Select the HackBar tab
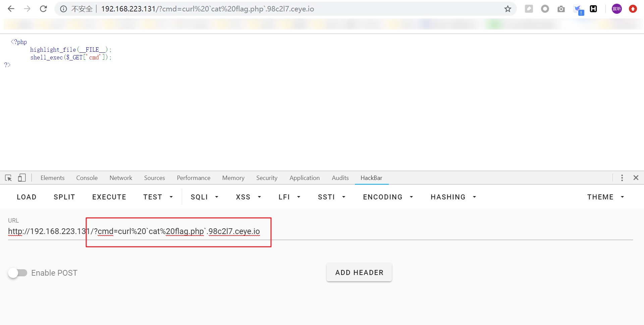The image size is (644, 325). point(371,178)
